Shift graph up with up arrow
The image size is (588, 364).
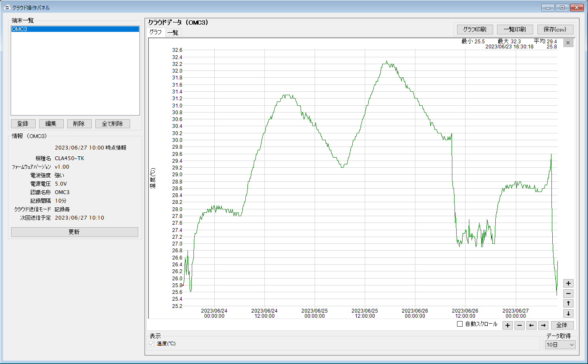click(x=568, y=304)
